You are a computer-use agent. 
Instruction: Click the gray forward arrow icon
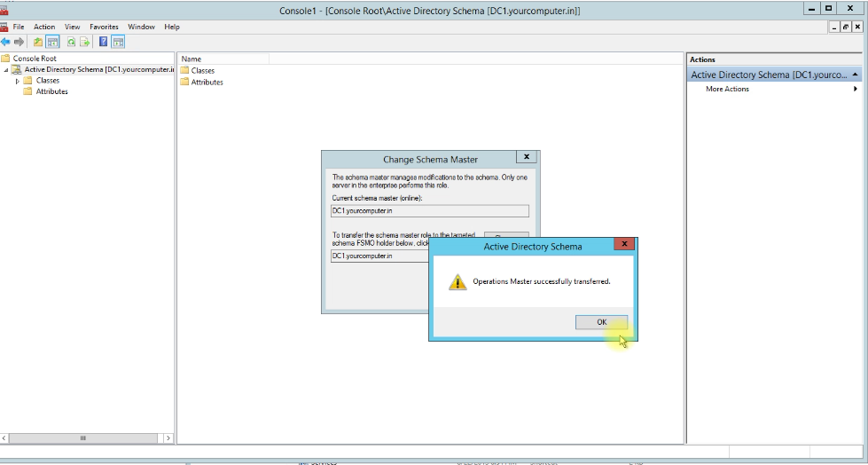(19, 42)
